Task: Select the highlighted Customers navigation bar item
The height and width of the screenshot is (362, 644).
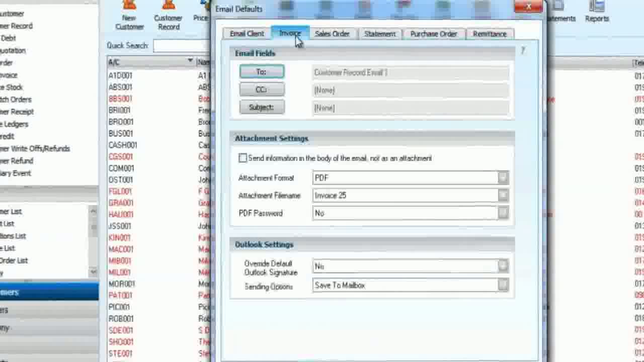Action: click(49, 292)
